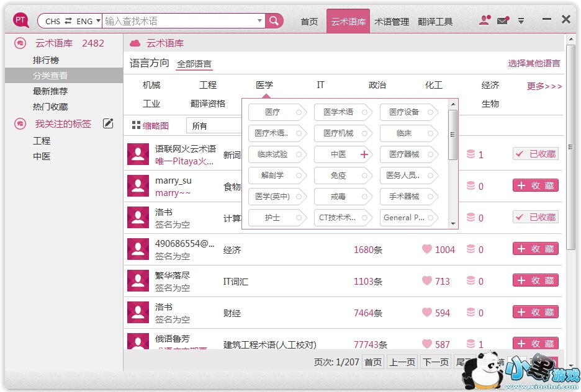Open the CHS ENG language dropdown arrow

97,21
